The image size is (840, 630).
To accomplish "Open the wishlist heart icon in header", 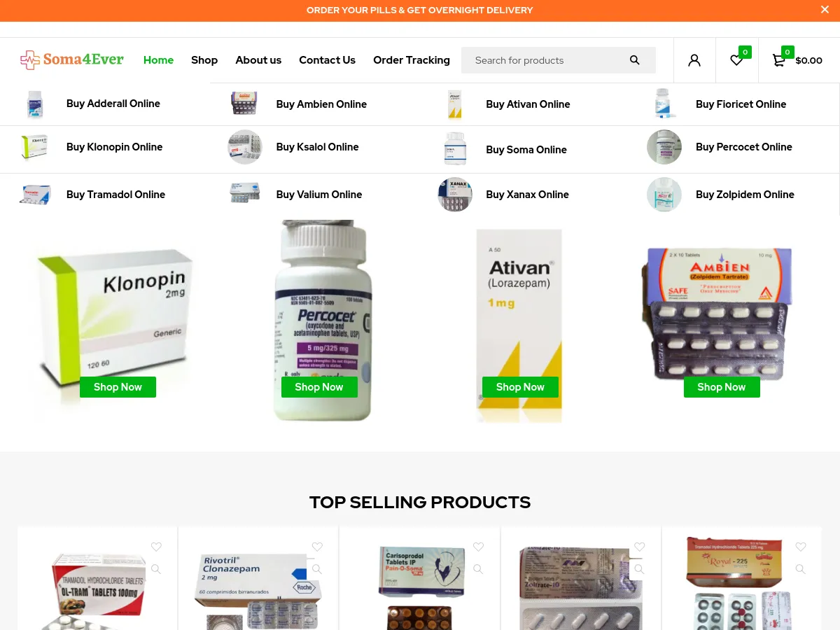I will pos(736,60).
